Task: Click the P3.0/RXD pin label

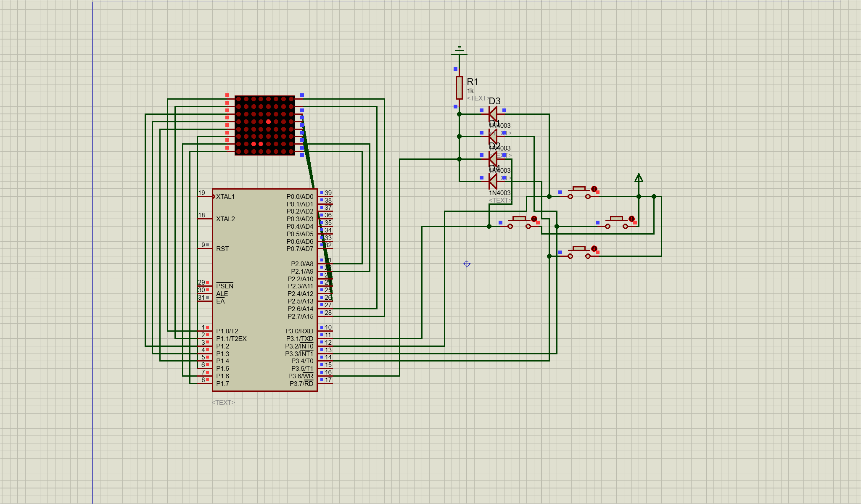Action: [x=299, y=331]
